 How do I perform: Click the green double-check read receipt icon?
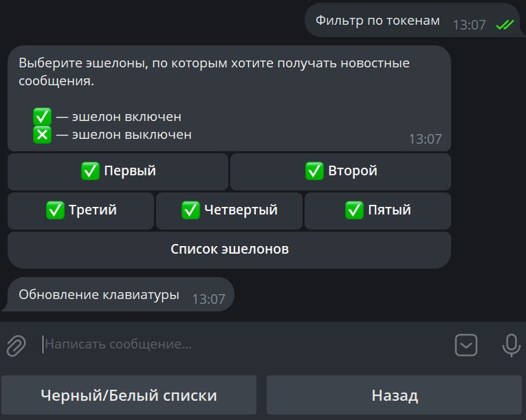[x=505, y=25]
